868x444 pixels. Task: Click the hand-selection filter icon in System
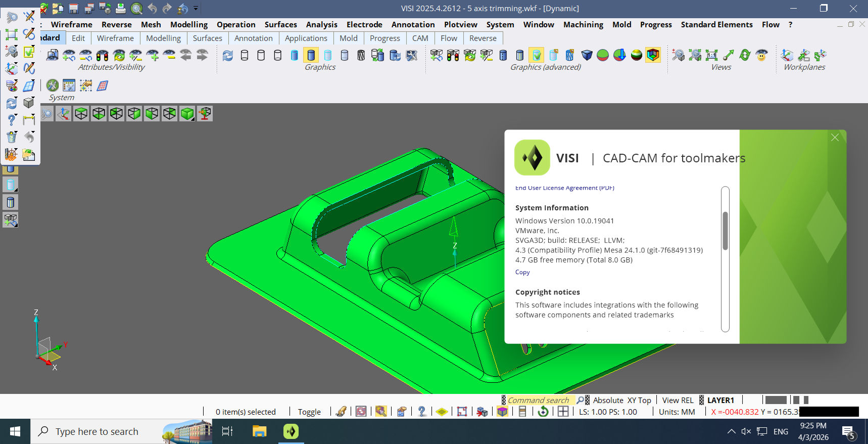86,85
